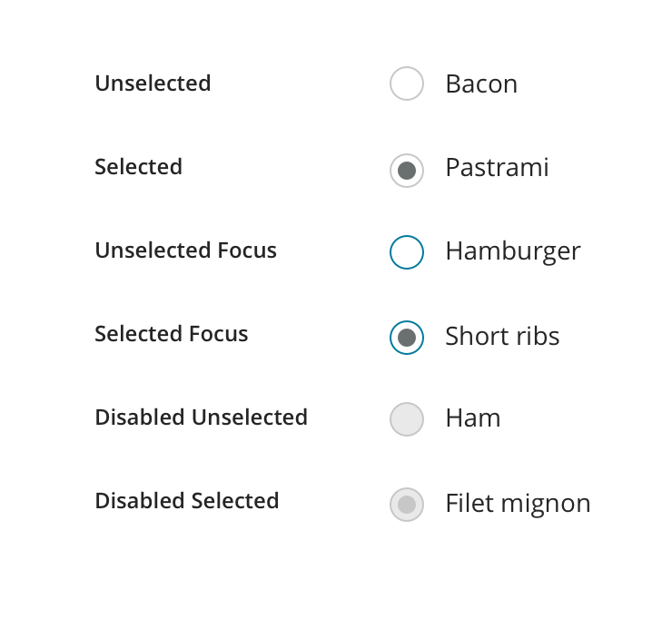Click the Short ribs radio circle
The image size is (672, 619).
pos(407,338)
